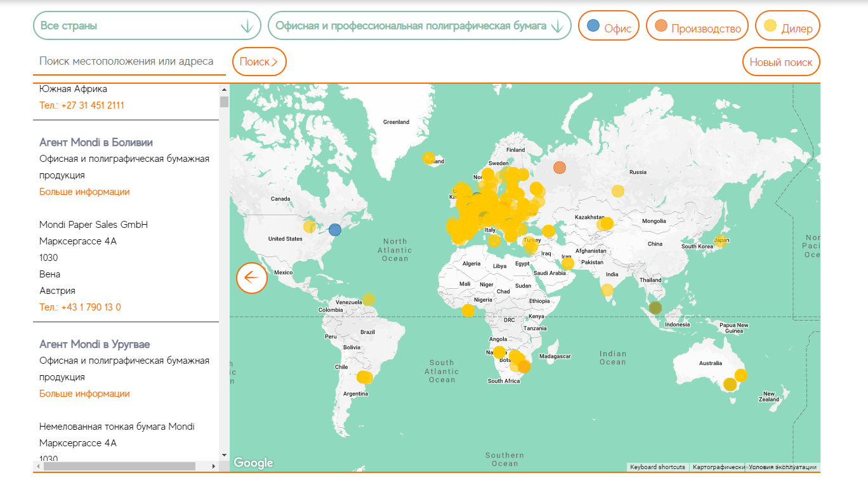Focus the location or address search field
Viewport: 868px width, 485px height.
pos(129,62)
